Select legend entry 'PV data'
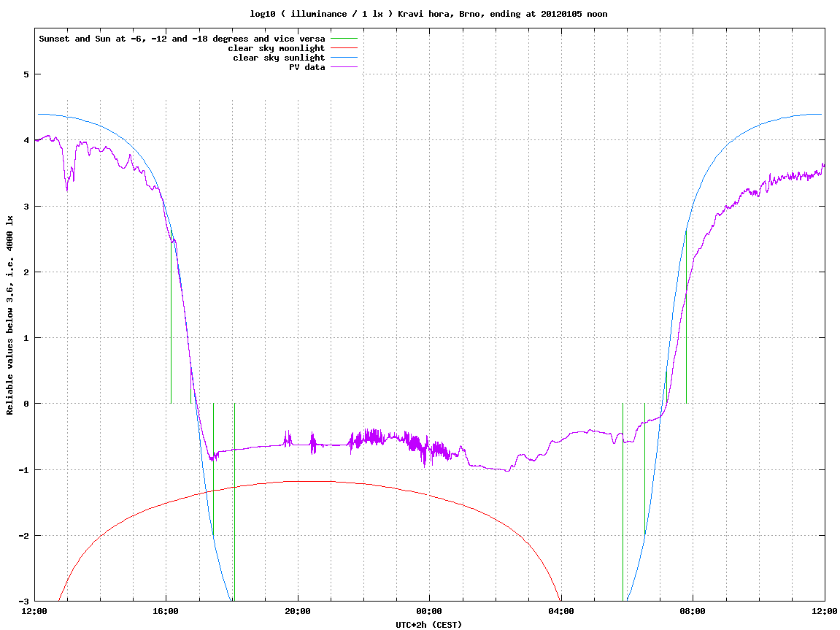 (x=307, y=67)
